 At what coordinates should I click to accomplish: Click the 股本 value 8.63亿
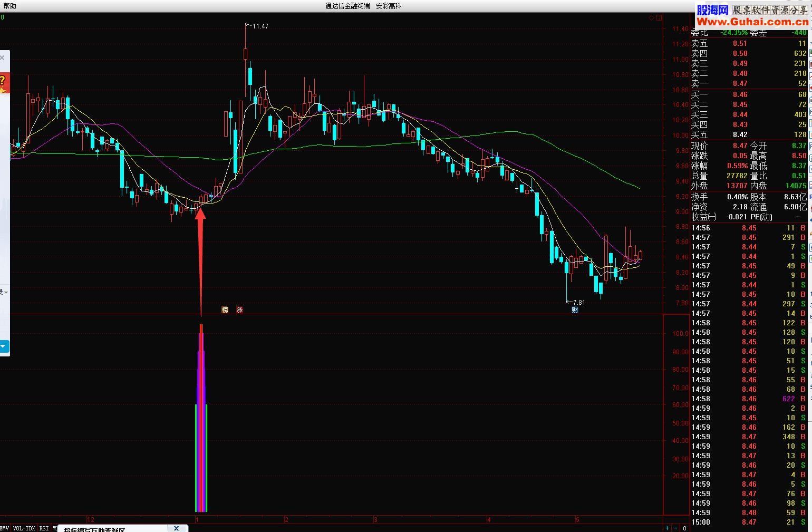(x=796, y=197)
